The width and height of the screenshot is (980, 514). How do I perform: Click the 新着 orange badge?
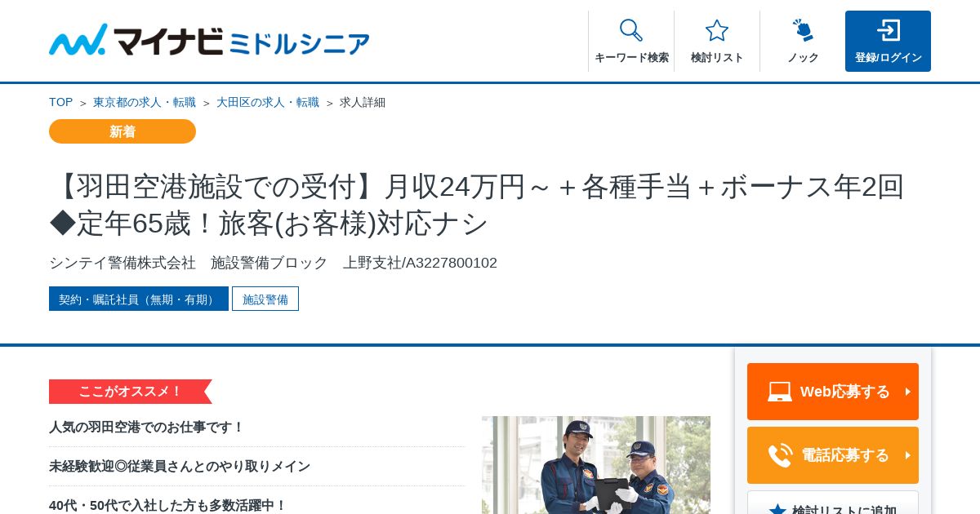[122, 131]
